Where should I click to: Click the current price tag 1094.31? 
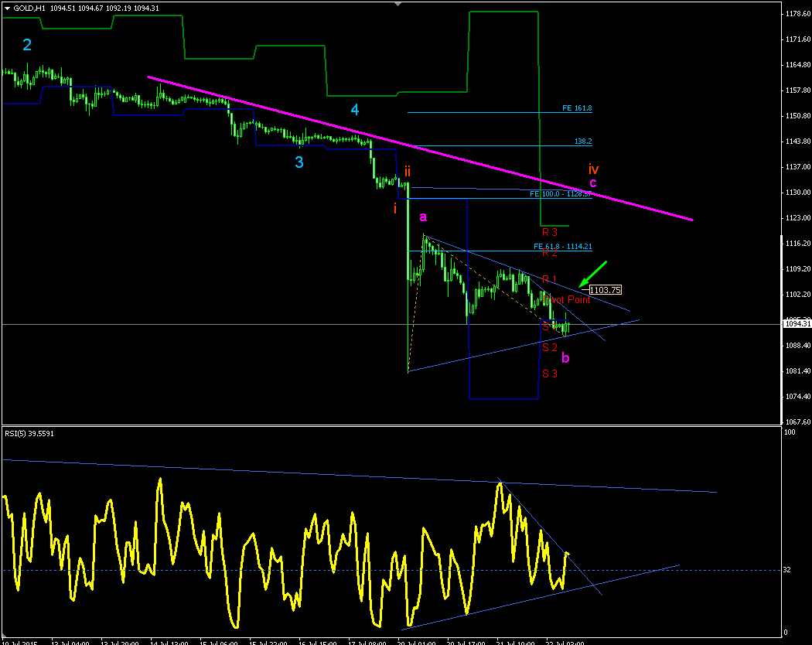pyautogui.click(x=797, y=324)
